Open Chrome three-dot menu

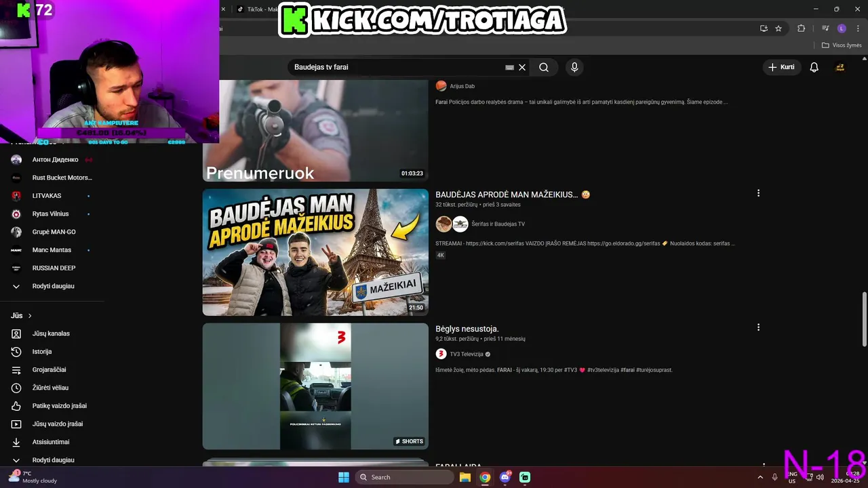[x=858, y=28]
